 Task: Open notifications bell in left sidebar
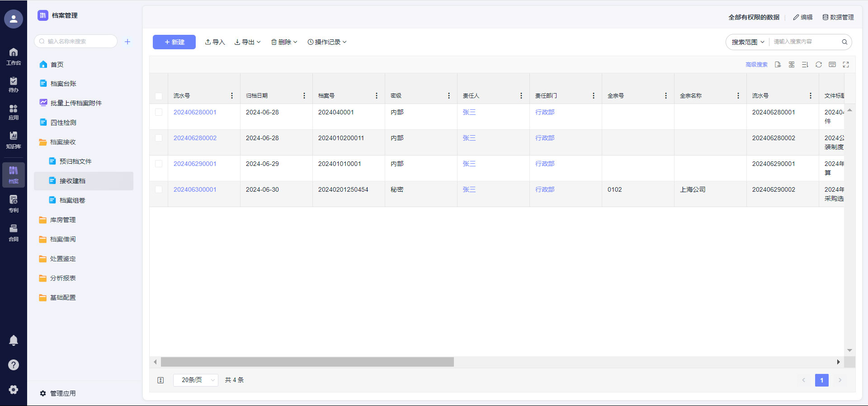pyautogui.click(x=14, y=340)
